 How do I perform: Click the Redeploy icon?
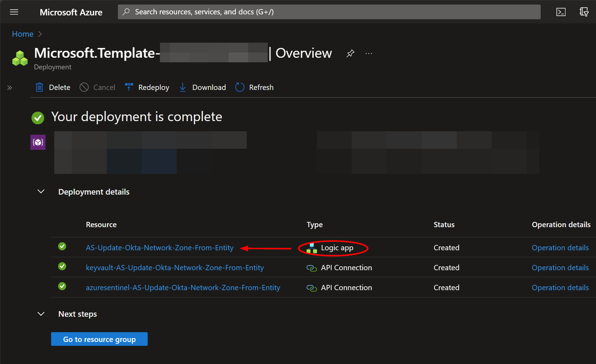(129, 87)
